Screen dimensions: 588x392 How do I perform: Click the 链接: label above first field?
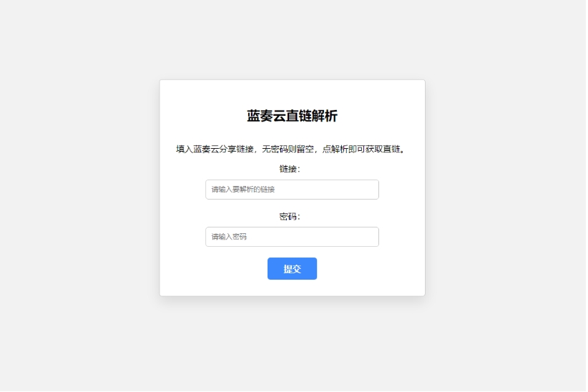pos(290,170)
